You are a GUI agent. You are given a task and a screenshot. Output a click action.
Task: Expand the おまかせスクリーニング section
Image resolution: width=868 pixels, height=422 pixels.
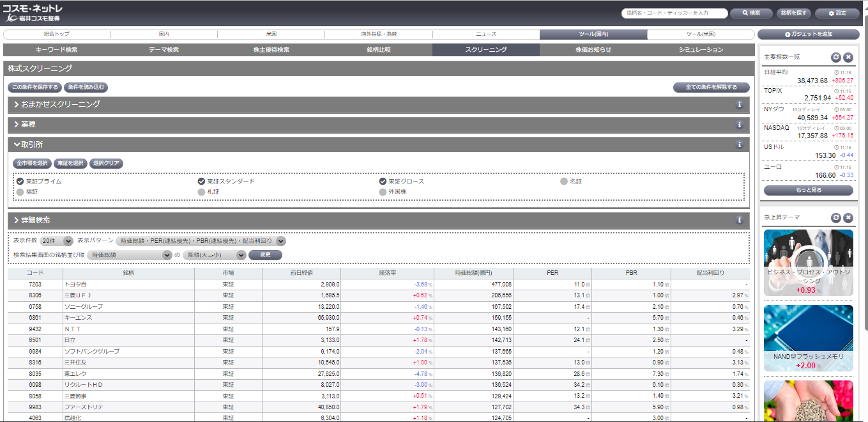[378, 104]
